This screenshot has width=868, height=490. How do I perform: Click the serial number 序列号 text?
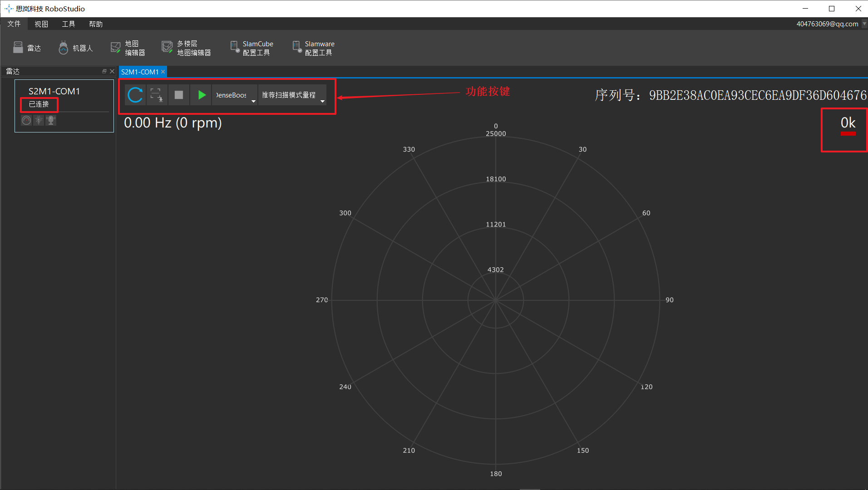point(730,95)
